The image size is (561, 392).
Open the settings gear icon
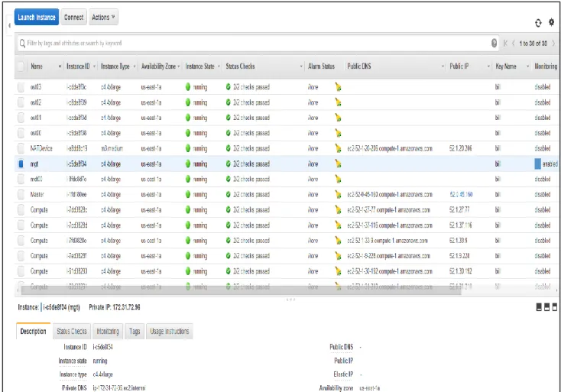pyautogui.click(x=551, y=22)
